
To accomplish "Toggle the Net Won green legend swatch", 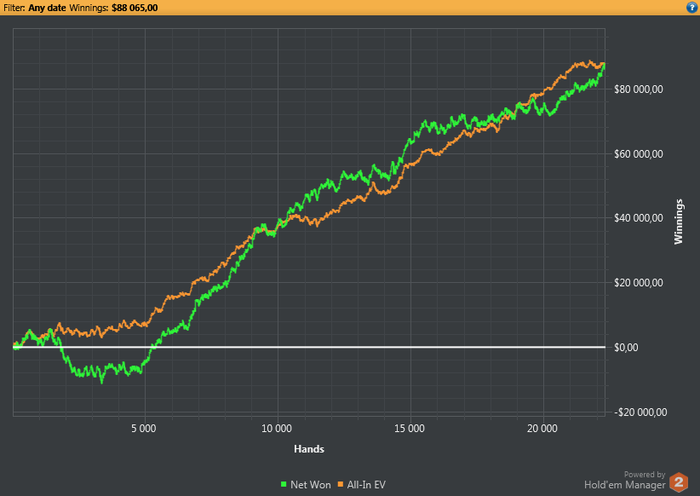I will 283,484.
